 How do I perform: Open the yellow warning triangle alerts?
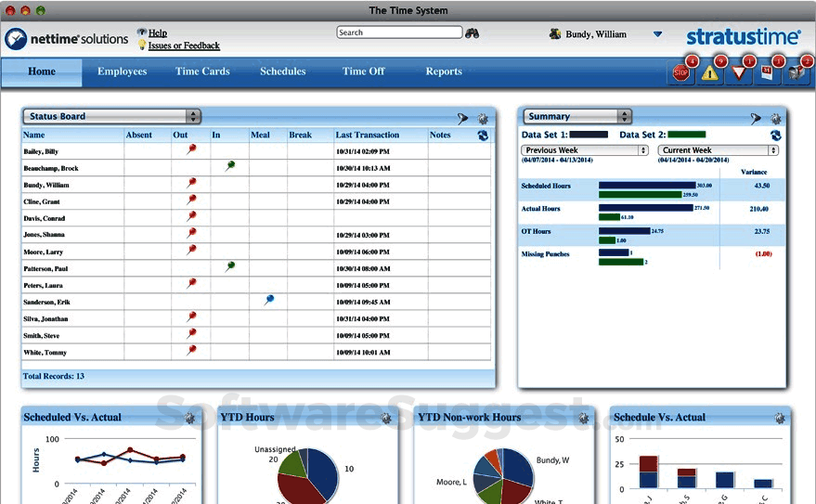(709, 73)
